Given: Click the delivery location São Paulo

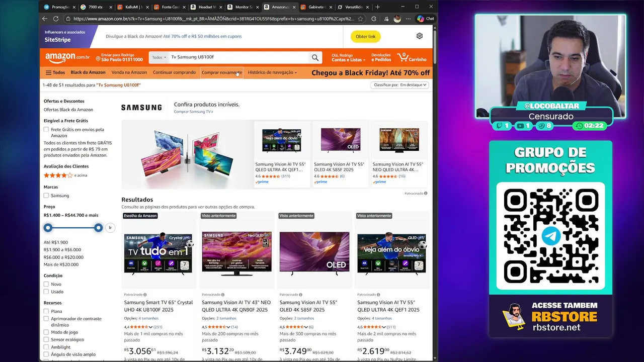Looking at the screenshot, I should pyautogui.click(x=119, y=57).
